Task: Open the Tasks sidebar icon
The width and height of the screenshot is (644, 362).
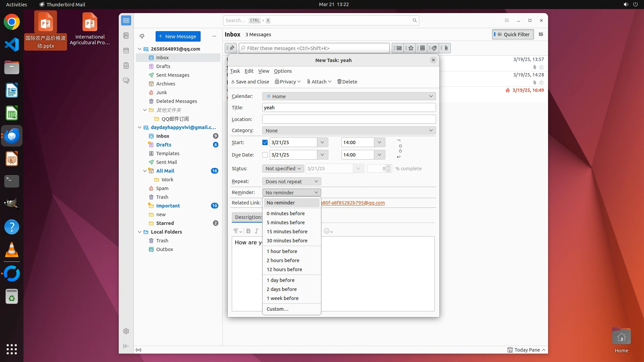Action: coord(126,66)
